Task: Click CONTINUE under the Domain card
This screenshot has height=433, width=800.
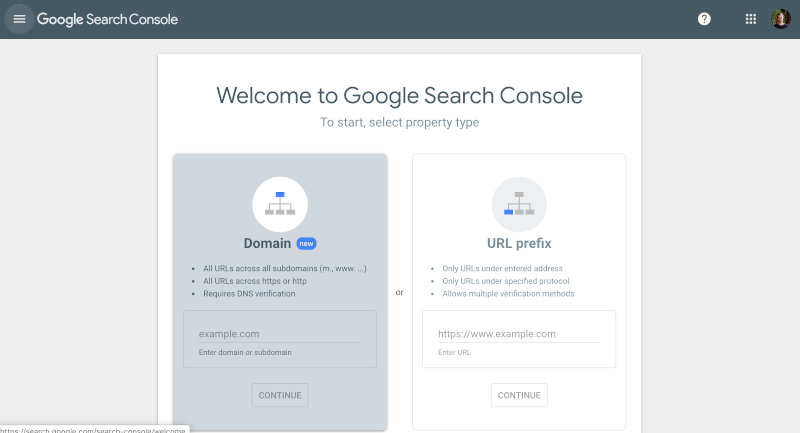Action: [x=280, y=395]
